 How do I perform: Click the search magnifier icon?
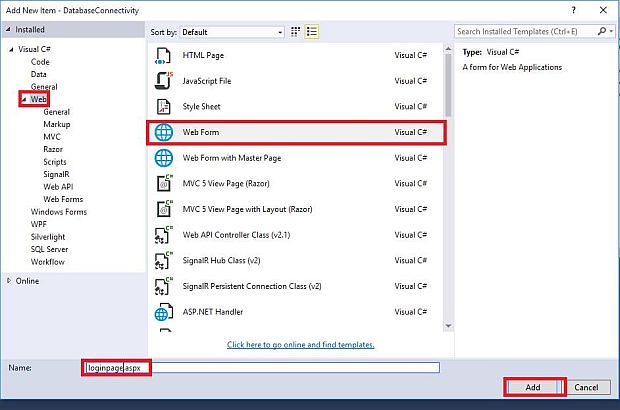[601, 31]
